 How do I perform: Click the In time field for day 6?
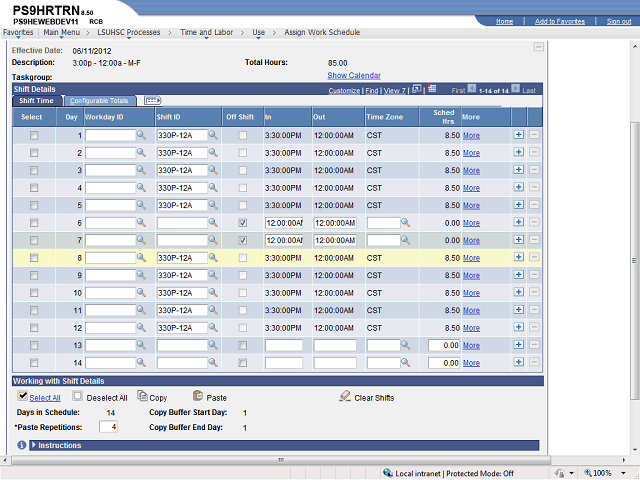click(x=284, y=223)
